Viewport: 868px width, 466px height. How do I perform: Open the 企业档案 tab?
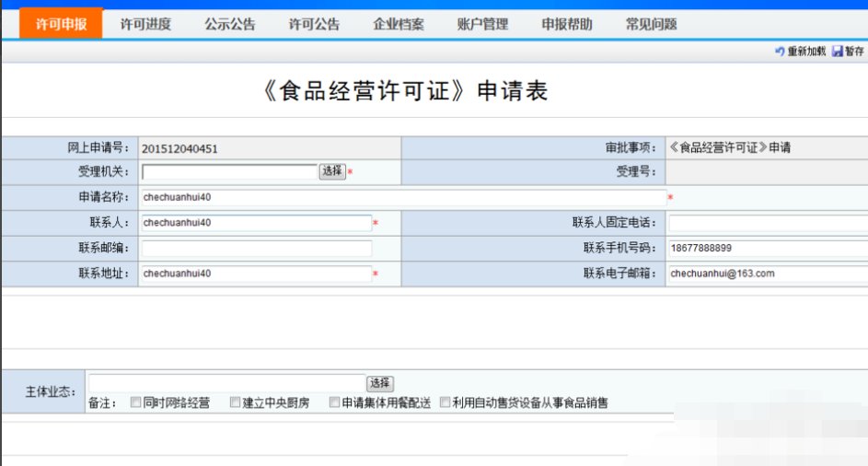pyautogui.click(x=398, y=24)
